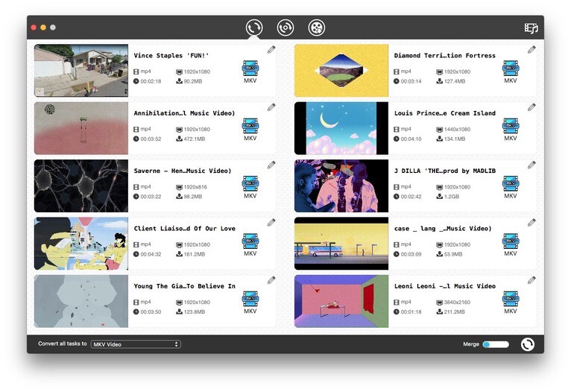
Task: Open the film reel DVD tab
Action: click(x=317, y=28)
